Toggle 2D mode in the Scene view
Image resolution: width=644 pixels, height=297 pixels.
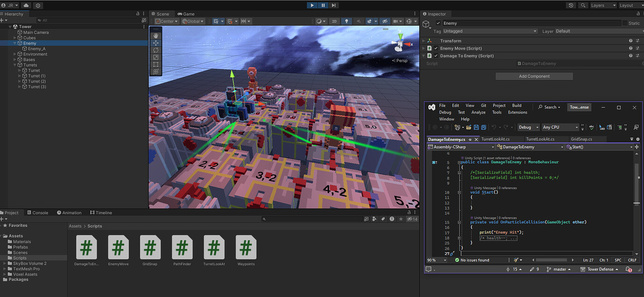334,21
